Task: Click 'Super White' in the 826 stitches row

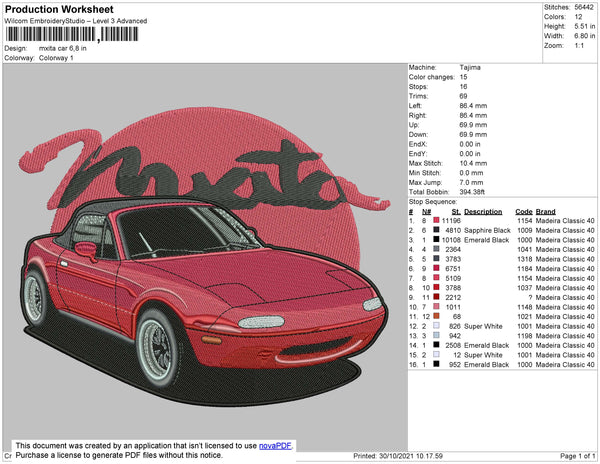Action: (483, 326)
